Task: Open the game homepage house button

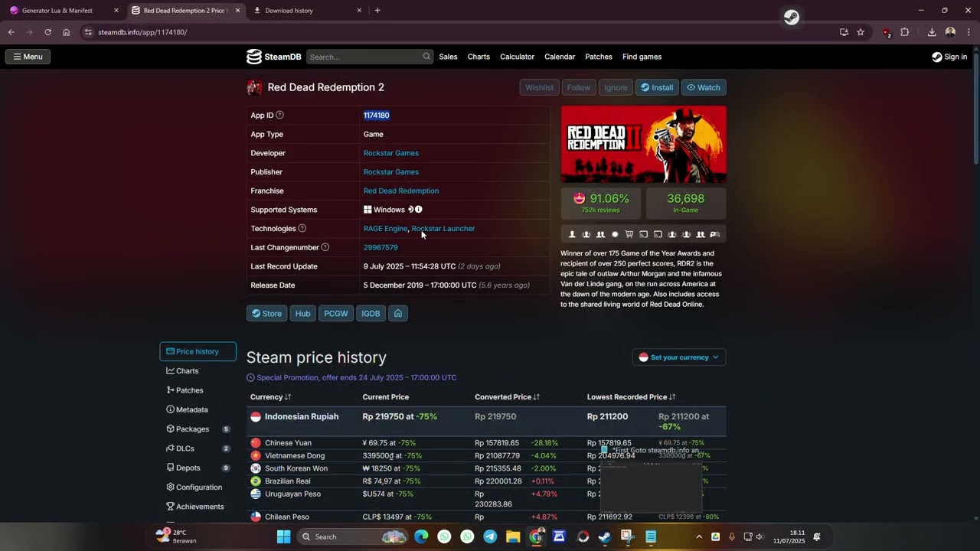Action: tap(398, 313)
